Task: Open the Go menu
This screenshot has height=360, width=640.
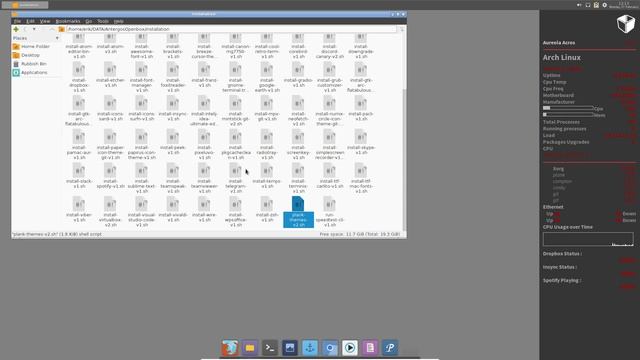Action: click(89, 21)
